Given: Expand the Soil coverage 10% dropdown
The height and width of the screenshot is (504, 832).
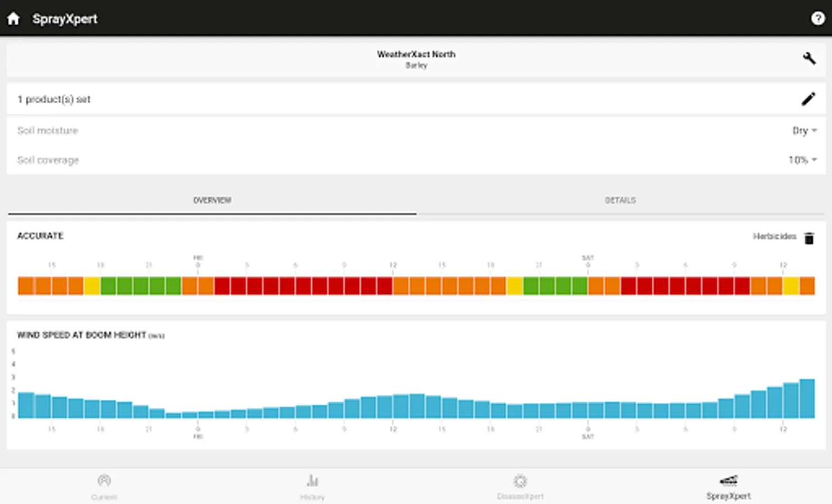Looking at the screenshot, I should (802, 160).
